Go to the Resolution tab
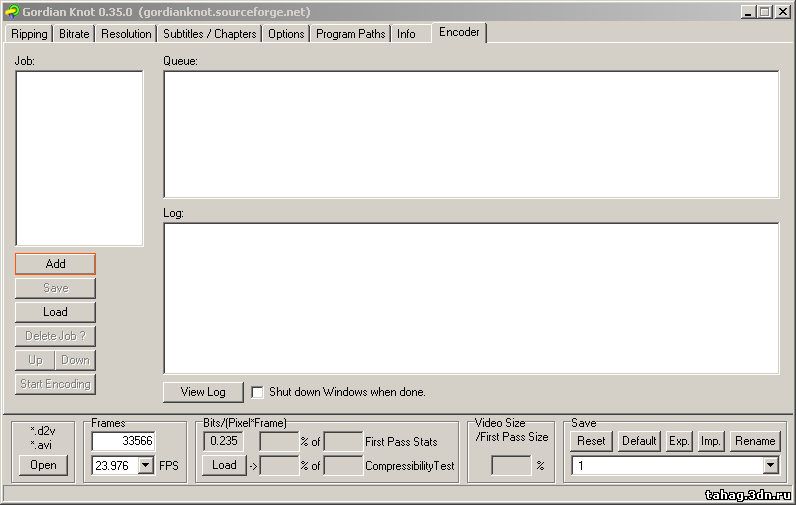Image resolution: width=796 pixels, height=505 pixels. click(x=126, y=34)
